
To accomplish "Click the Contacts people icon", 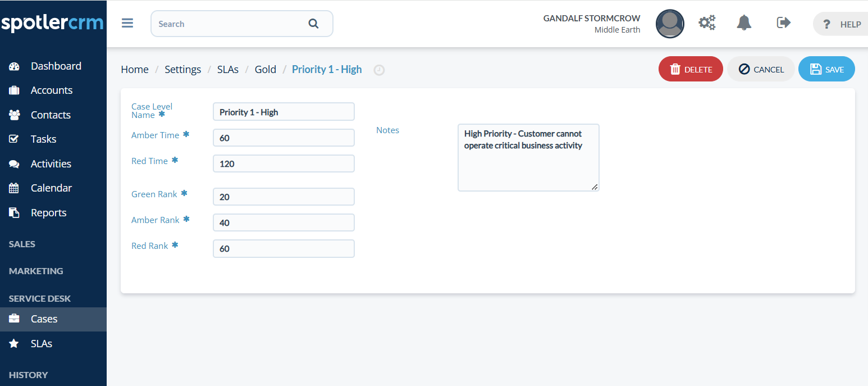I will [x=15, y=115].
